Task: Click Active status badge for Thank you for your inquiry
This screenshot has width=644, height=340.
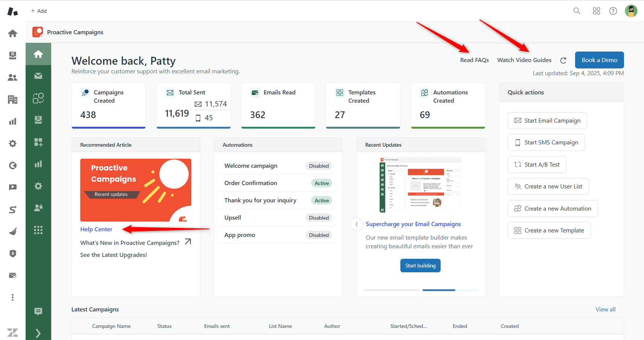Action: coord(322,200)
